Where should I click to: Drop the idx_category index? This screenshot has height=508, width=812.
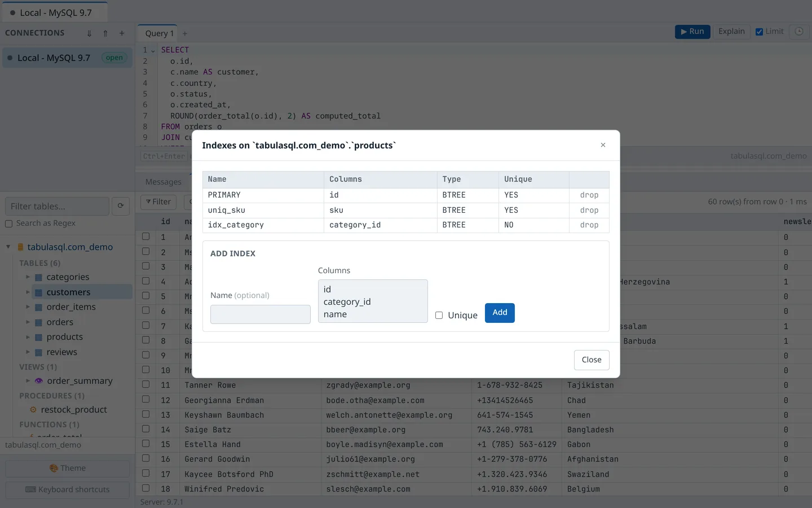[x=589, y=225]
